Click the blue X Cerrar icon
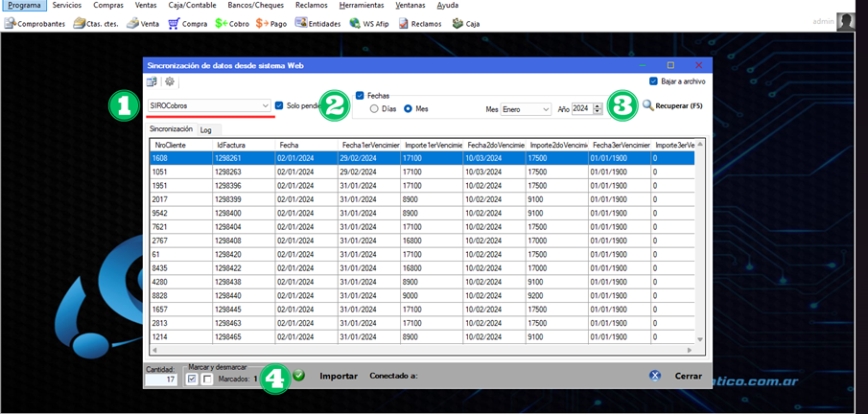868x414 pixels. [x=655, y=376]
